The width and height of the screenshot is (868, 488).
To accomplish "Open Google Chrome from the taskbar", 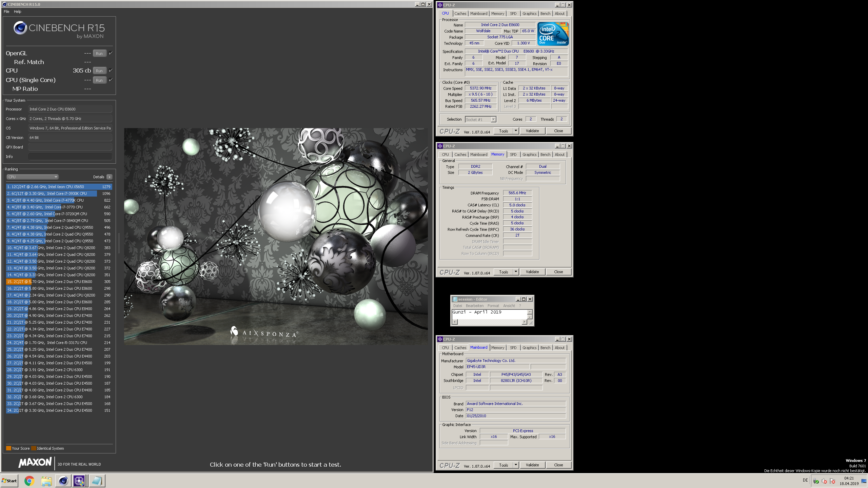I will click(x=29, y=481).
